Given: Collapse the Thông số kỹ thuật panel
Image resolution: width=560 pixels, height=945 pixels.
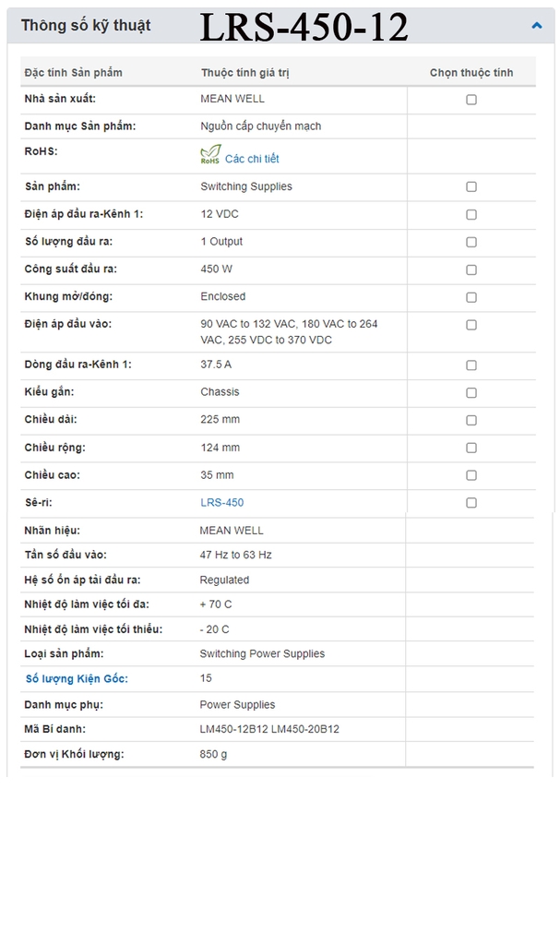Looking at the screenshot, I should click(x=537, y=26).
